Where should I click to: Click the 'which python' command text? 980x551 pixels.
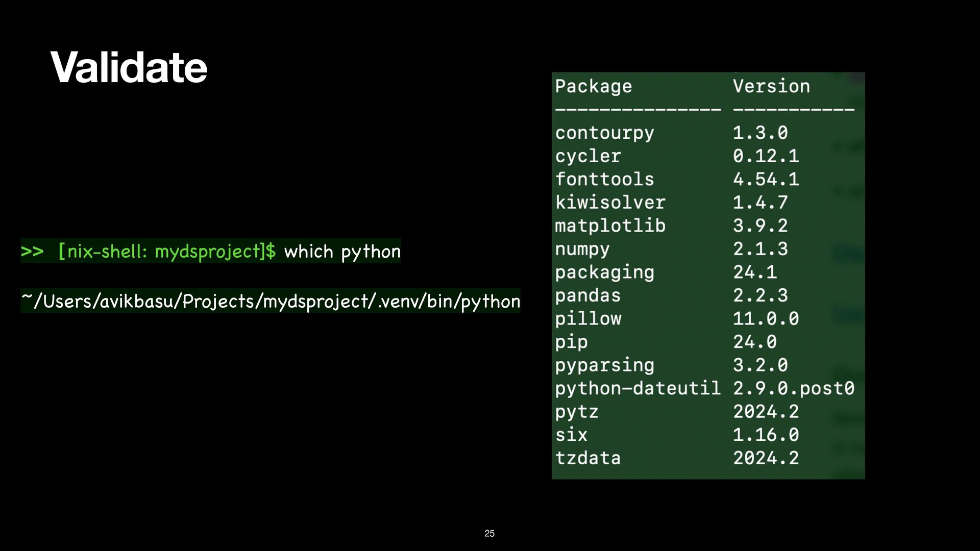click(x=342, y=252)
